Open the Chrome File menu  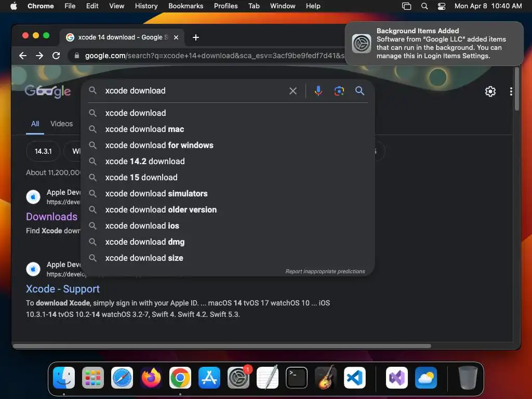pyautogui.click(x=70, y=6)
